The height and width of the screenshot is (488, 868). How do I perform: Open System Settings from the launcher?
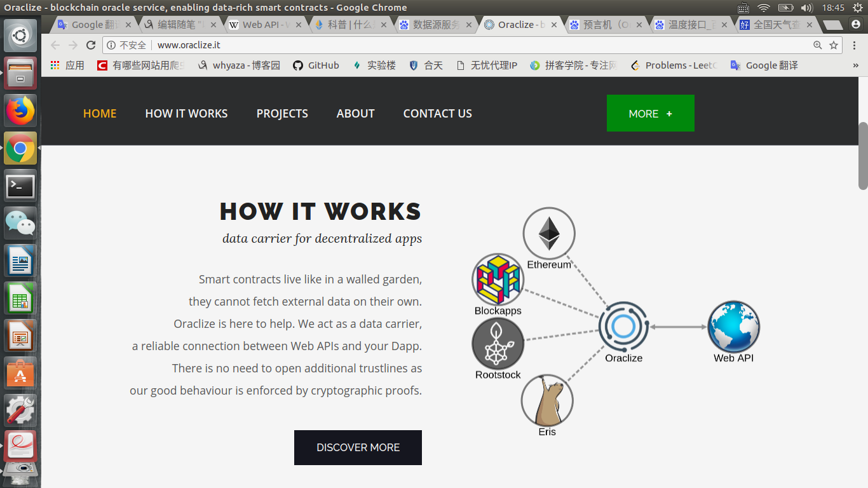(x=20, y=410)
